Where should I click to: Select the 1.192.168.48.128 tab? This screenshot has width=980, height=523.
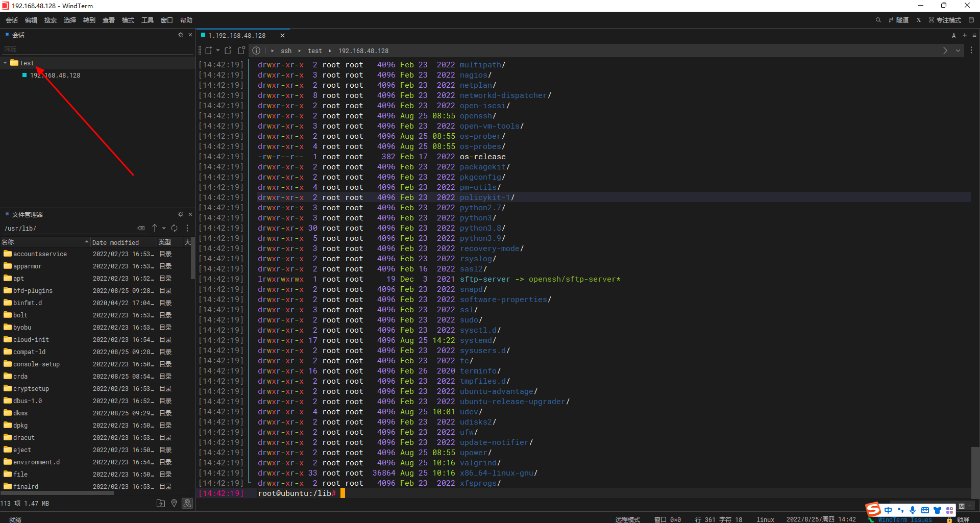[x=237, y=35]
